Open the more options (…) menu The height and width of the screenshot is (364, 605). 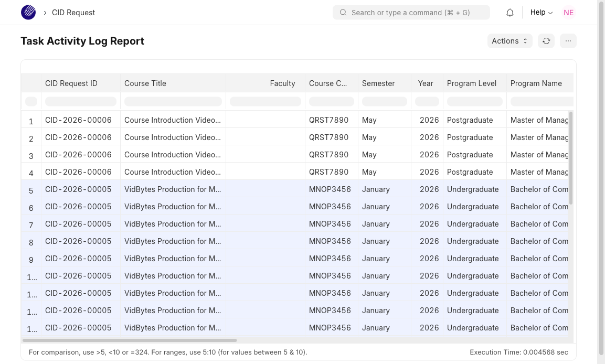coord(568,41)
